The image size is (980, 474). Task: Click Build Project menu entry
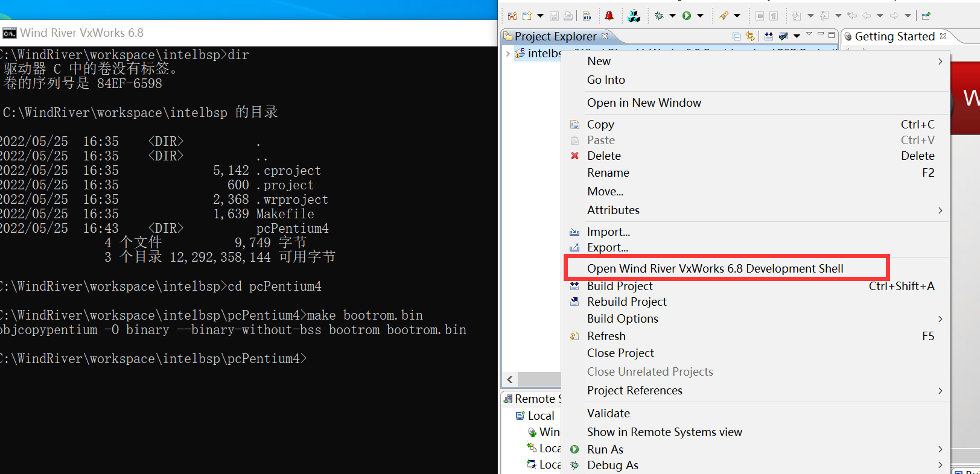coord(755,286)
